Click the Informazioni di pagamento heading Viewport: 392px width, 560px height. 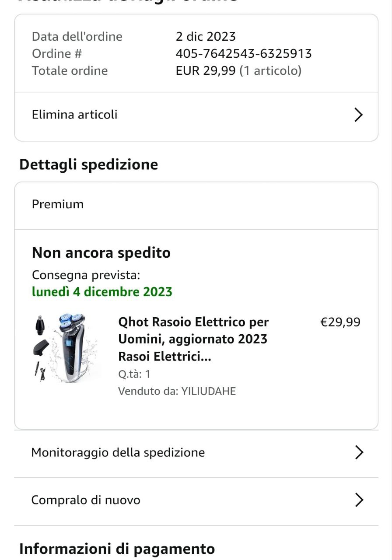pos(117,549)
